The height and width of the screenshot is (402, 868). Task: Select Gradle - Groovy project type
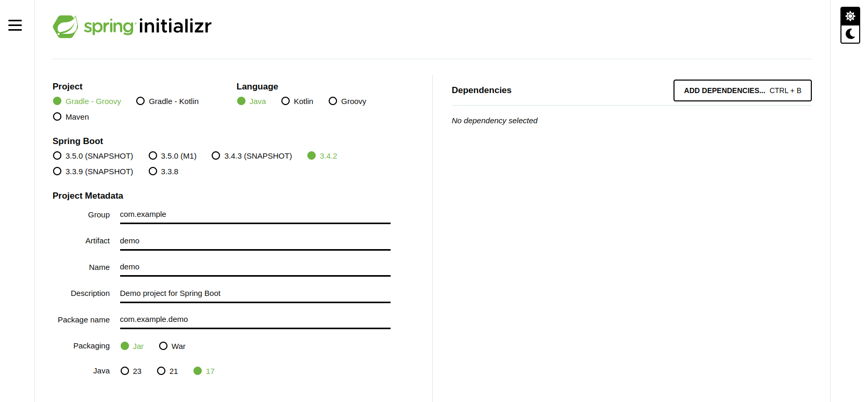tap(87, 101)
